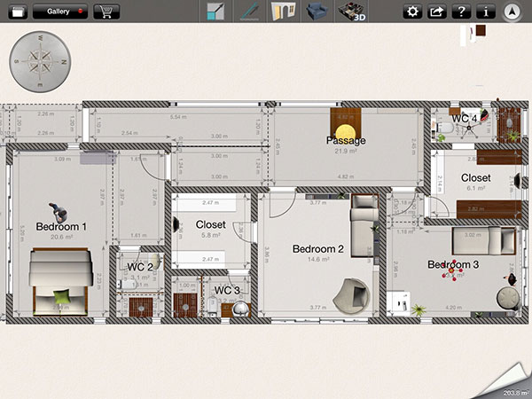Select the Bedroom 2 room label
Screen dimensions: 532x399
pyautogui.click(x=317, y=249)
